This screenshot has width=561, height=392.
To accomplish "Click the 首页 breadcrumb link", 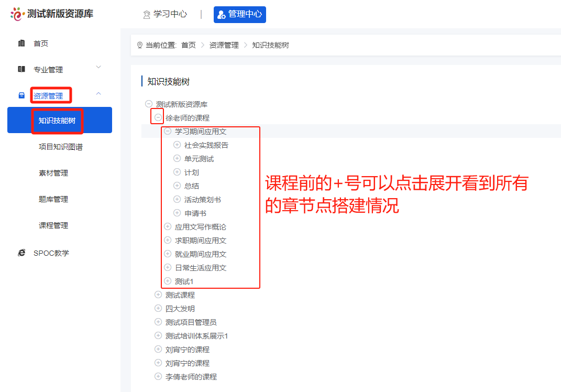I will coord(189,45).
